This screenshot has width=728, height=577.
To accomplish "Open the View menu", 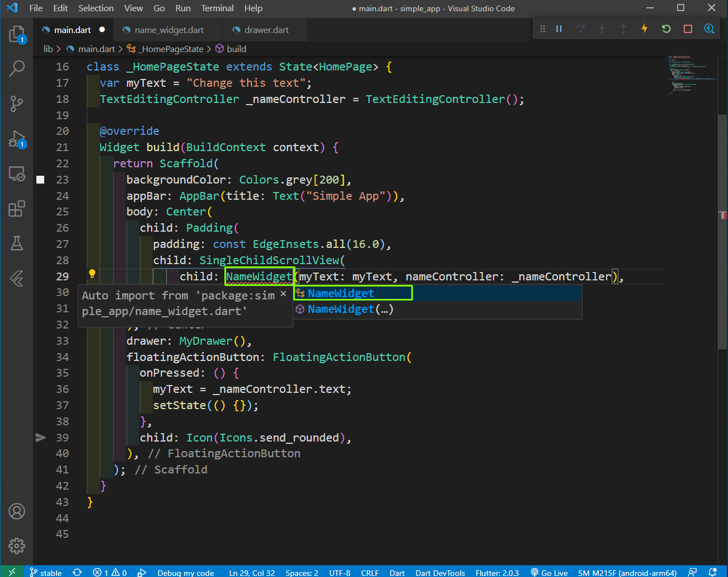I will pyautogui.click(x=133, y=8).
